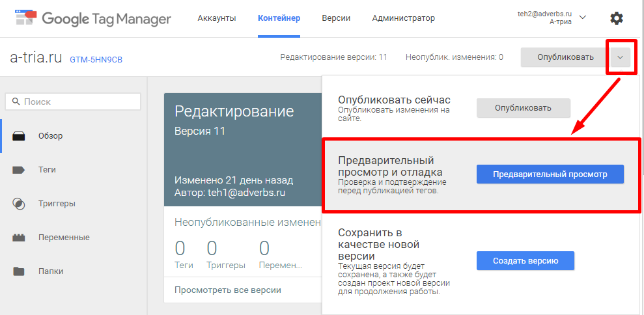Image resolution: width=644 pixels, height=315 pixels.
Task: Open the Версии tab
Action: point(336,18)
